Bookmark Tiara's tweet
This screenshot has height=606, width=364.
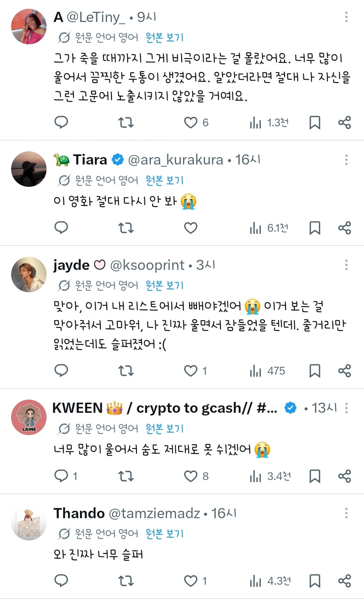[315, 228]
